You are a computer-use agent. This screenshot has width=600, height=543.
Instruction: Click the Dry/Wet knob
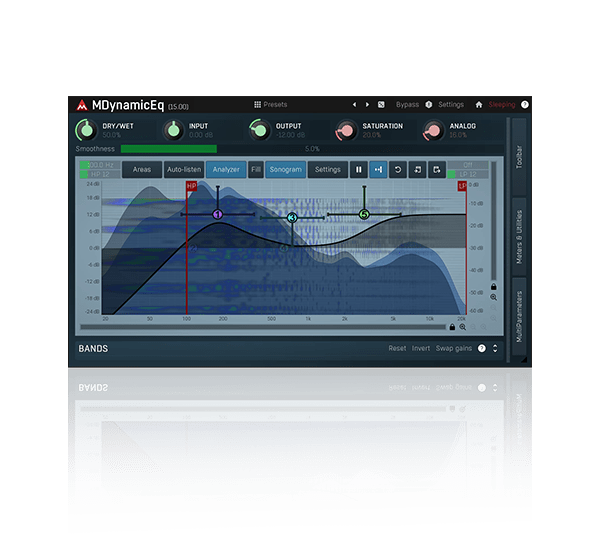click(86, 130)
